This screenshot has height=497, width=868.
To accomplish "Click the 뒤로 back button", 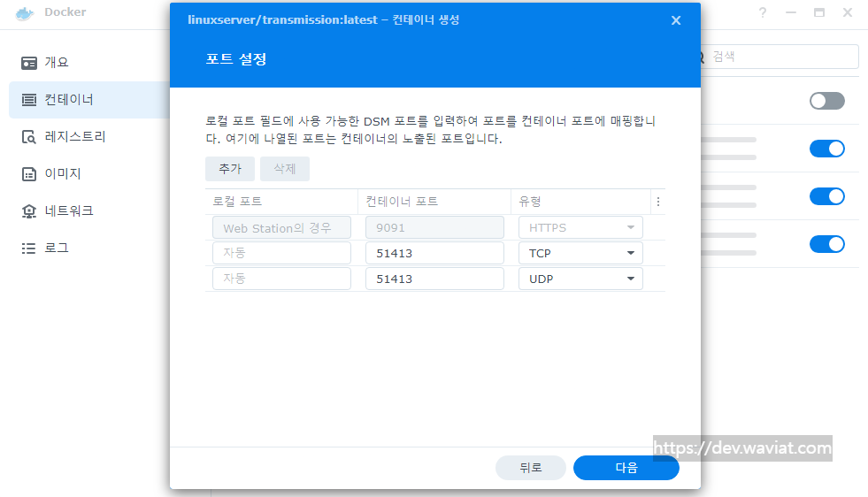I will pyautogui.click(x=530, y=468).
